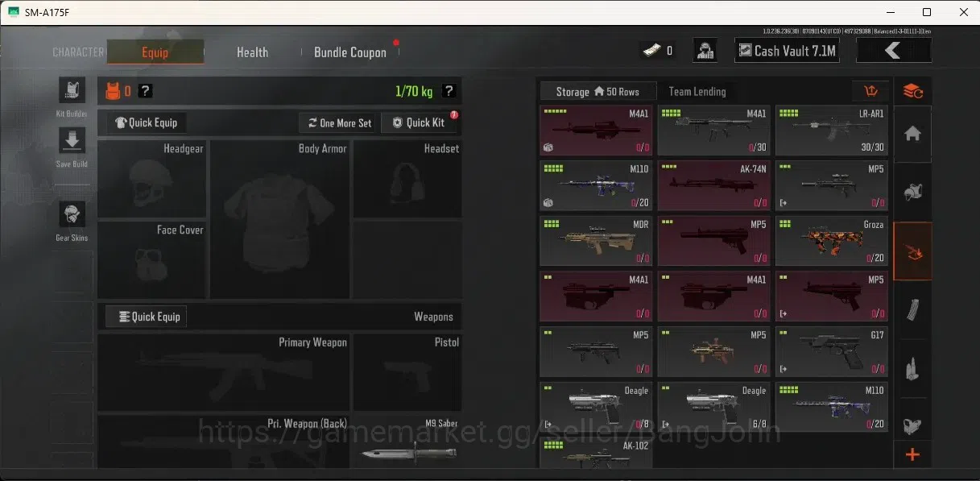Select the home category in storage sidebar

pos(912,135)
